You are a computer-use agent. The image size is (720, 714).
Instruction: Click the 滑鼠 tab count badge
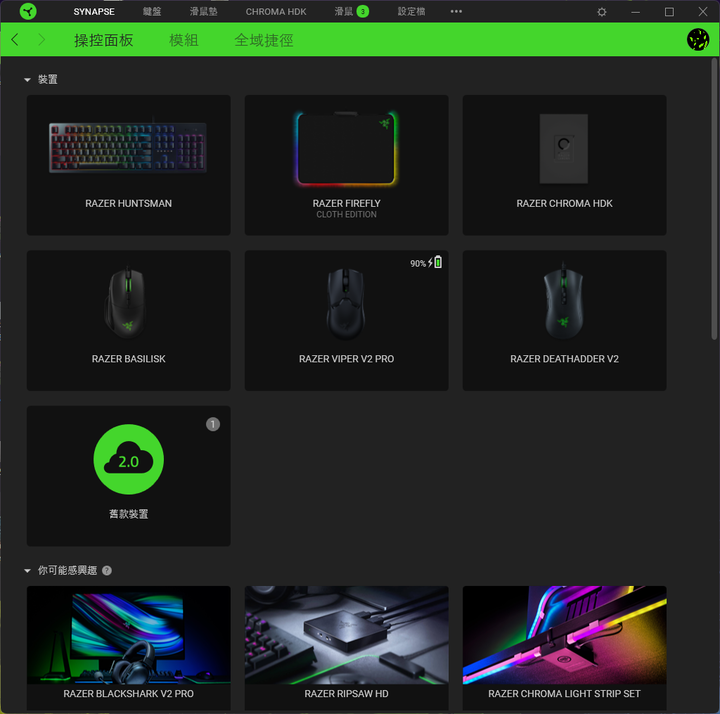click(x=363, y=11)
